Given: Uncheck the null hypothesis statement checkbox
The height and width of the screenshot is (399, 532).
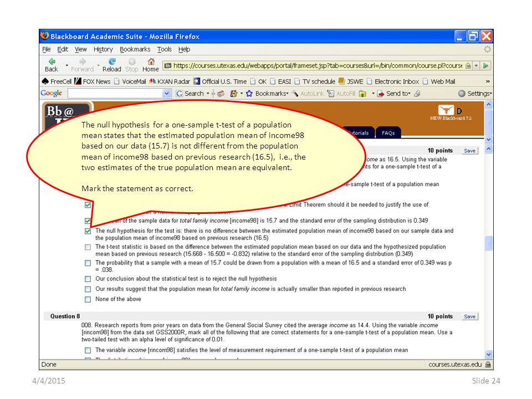Looking at the screenshot, I should 88,231.
